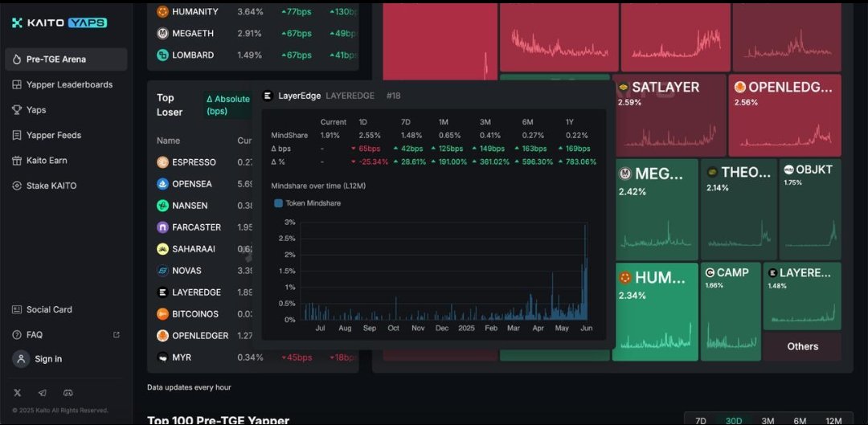Click the LOMBARD token logo

coord(162,55)
